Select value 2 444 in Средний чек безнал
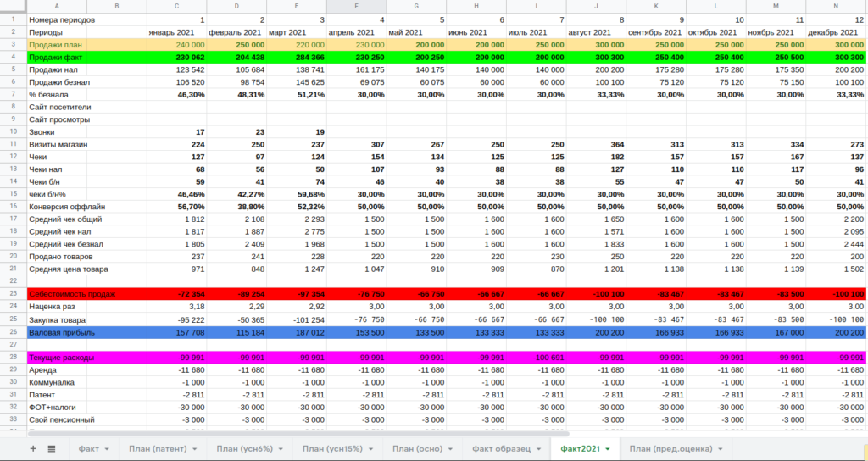Image resolution: width=868 pixels, height=461 pixels. coord(837,244)
